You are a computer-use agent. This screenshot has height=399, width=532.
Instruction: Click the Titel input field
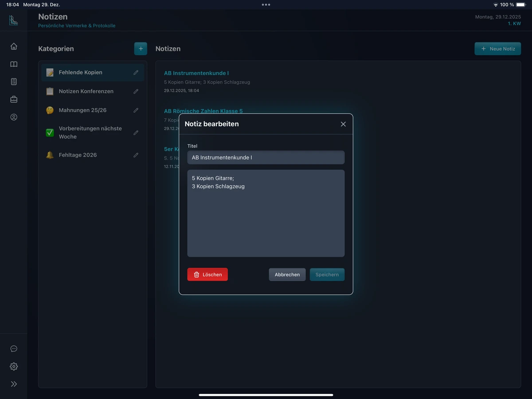(x=266, y=157)
